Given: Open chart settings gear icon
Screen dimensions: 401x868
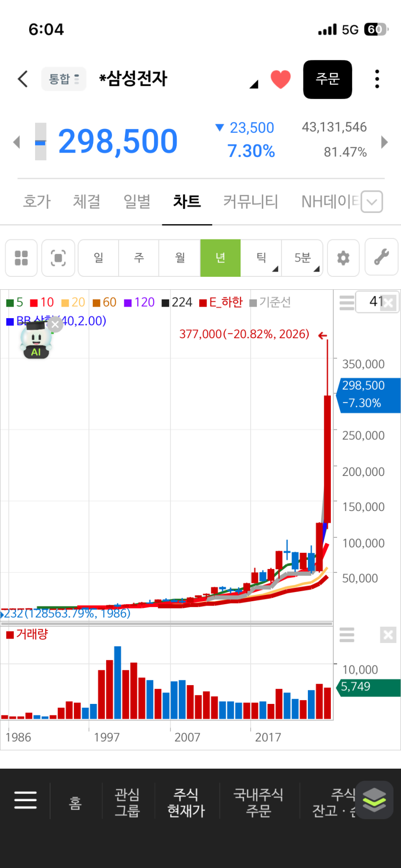Looking at the screenshot, I should pos(343,258).
